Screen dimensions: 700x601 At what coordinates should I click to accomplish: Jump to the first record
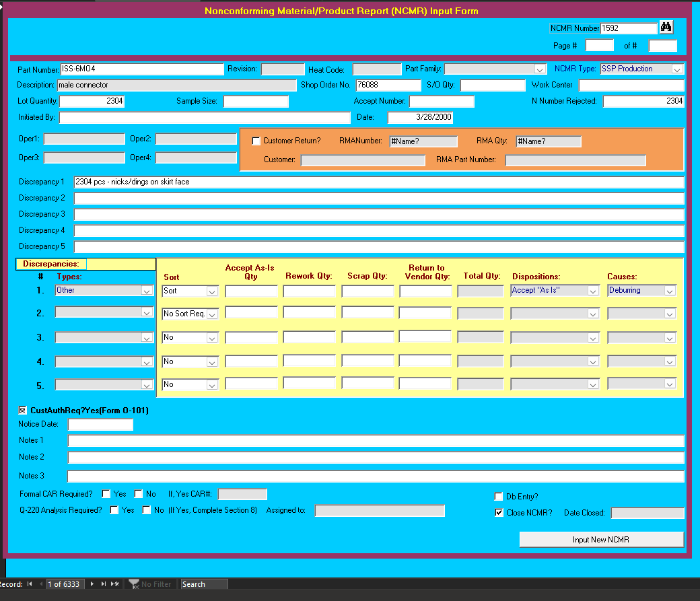[28, 584]
